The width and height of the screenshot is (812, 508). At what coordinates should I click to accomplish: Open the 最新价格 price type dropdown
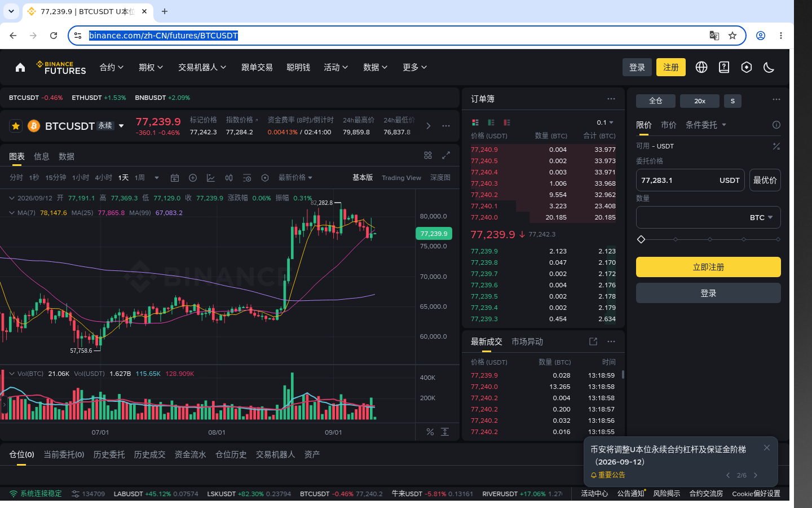pos(295,178)
